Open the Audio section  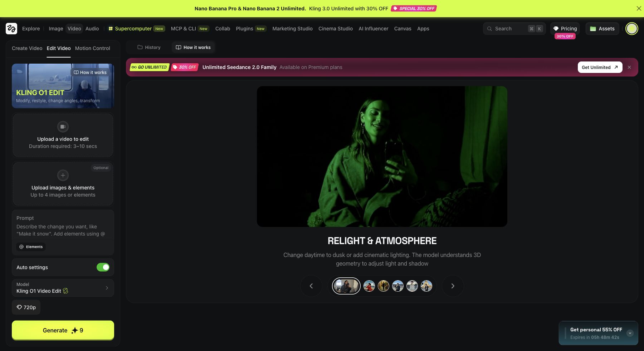pyautogui.click(x=92, y=29)
